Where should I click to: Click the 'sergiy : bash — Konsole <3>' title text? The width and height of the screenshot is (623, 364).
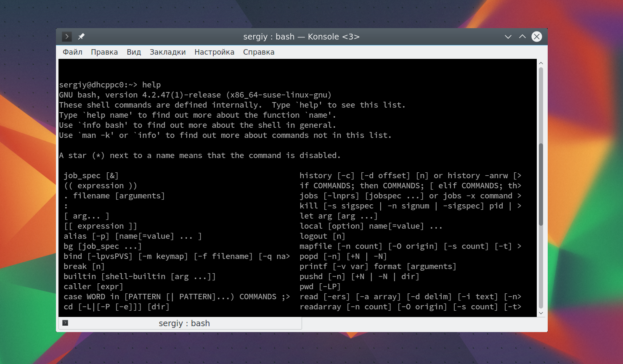click(301, 37)
